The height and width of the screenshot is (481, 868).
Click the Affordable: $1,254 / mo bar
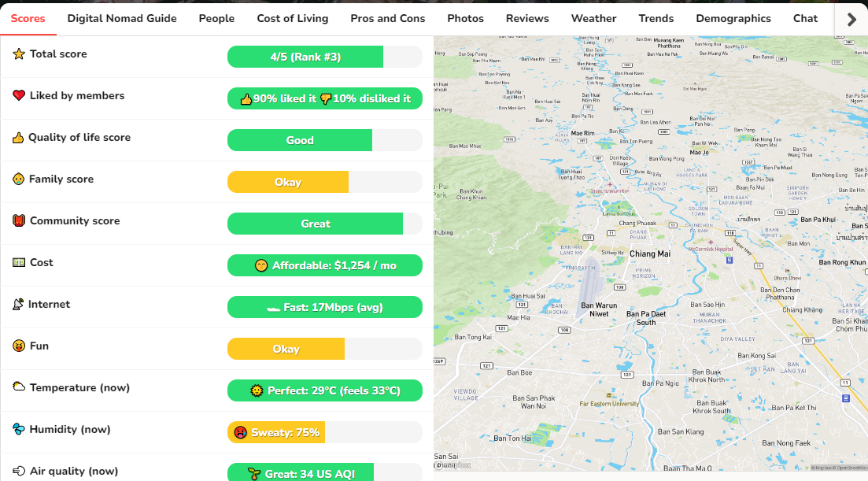click(325, 265)
